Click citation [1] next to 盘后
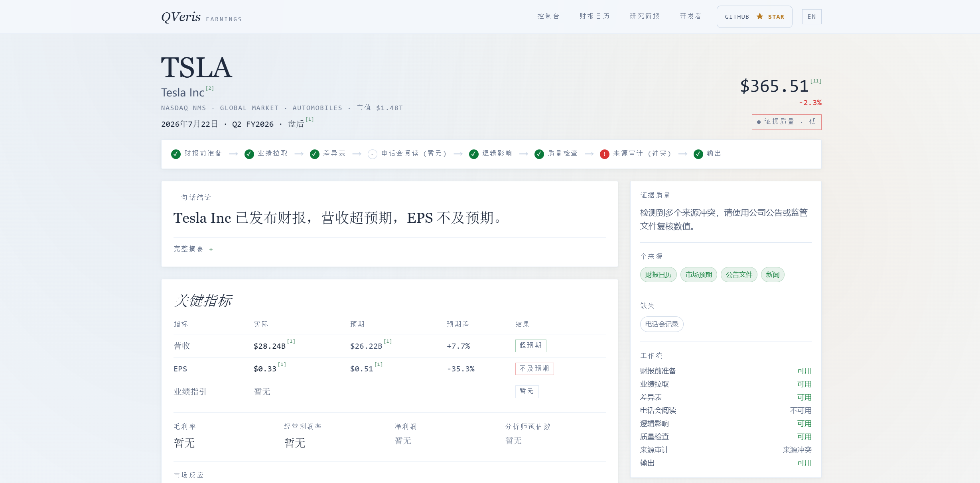This screenshot has width=980, height=483. [310, 119]
